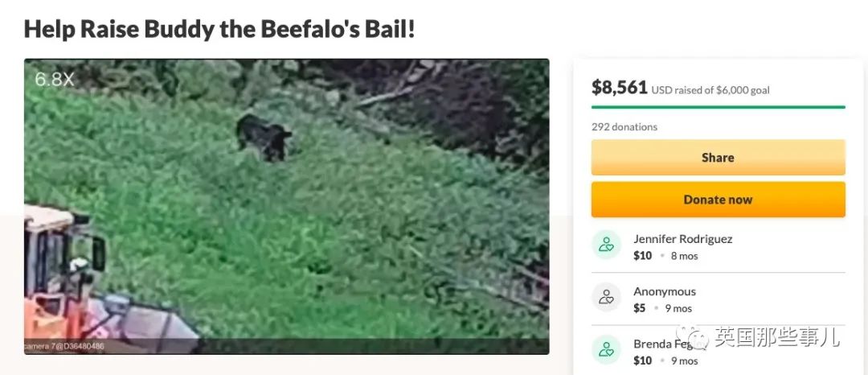Image resolution: width=868 pixels, height=375 pixels.
Task: Click the $8,561 raised amount
Action: pos(619,87)
